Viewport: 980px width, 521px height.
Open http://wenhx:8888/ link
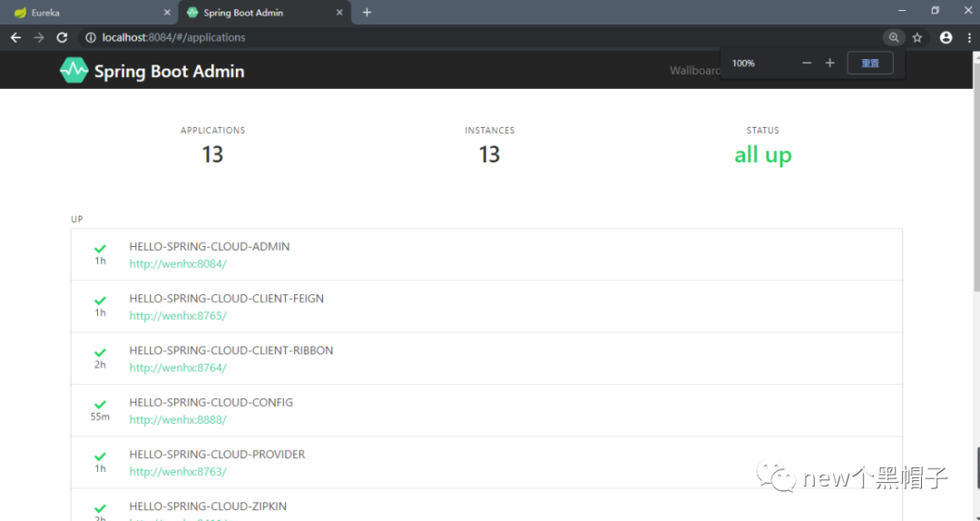point(178,419)
